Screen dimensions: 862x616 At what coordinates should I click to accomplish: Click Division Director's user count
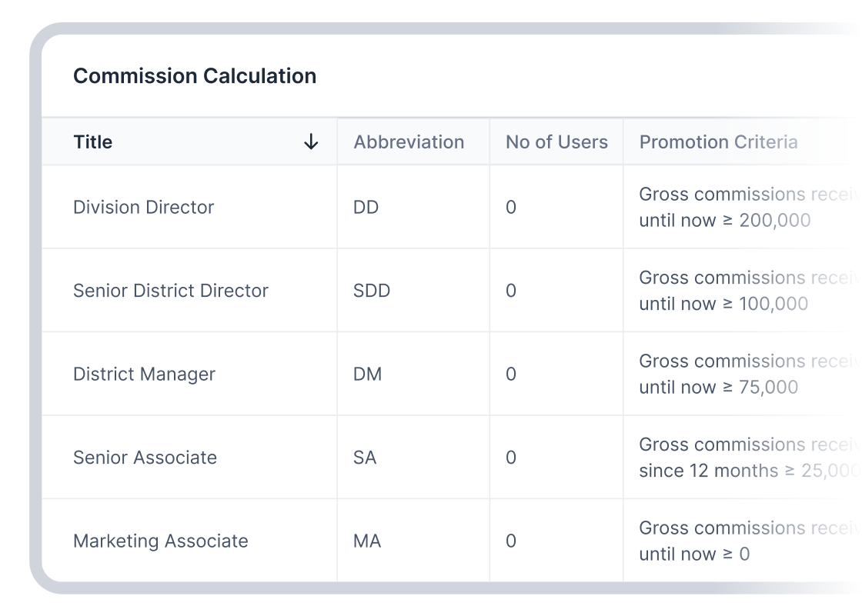(510, 208)
